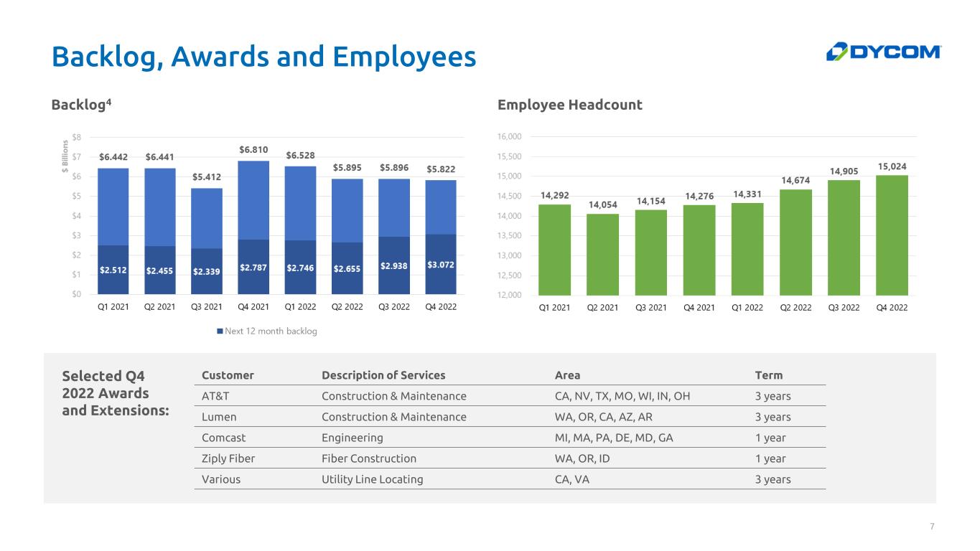Select the AT&T row in awards table

point(510,396)
